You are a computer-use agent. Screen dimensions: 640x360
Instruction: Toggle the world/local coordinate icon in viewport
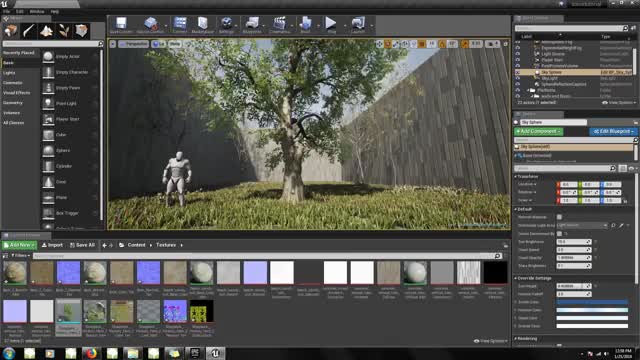point(405,44)
